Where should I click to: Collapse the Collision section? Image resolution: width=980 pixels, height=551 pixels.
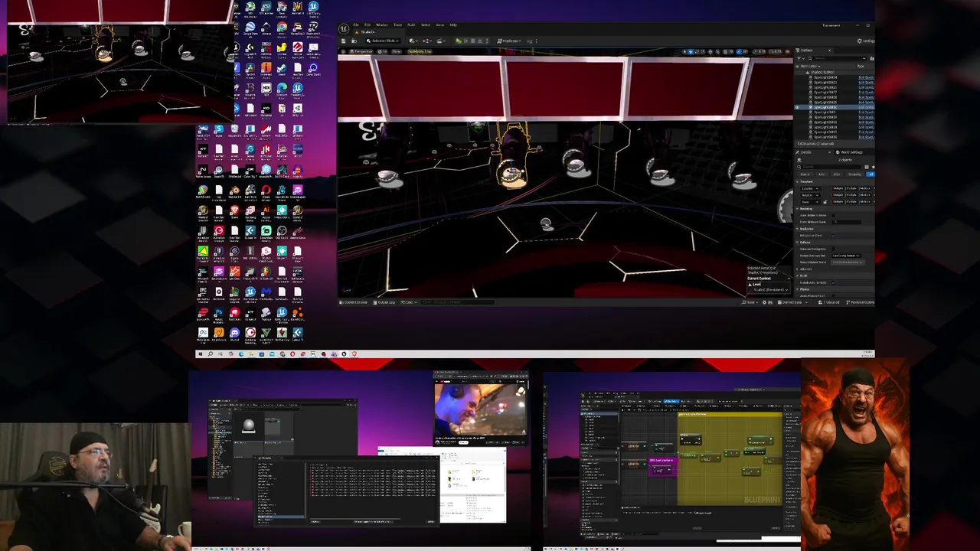coord(797,243)
